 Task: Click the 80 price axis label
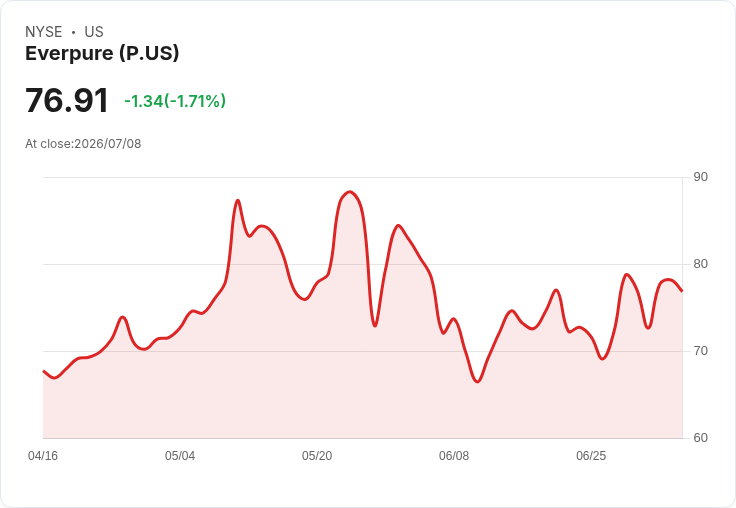[700, 264]
